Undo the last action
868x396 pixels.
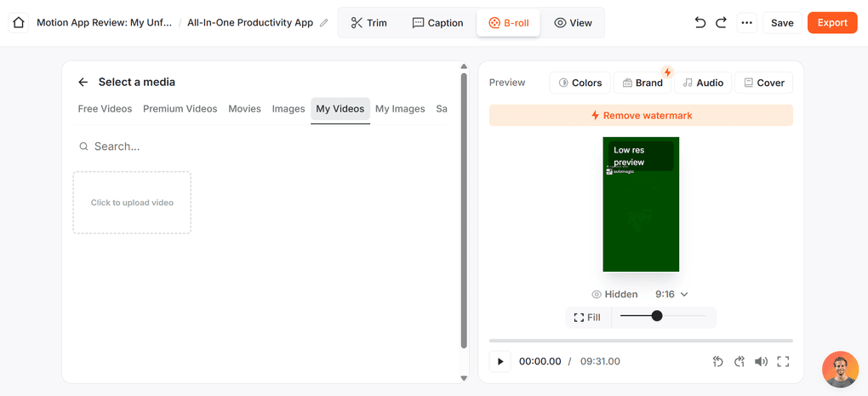pyautogui.click(x=700, y=23)
